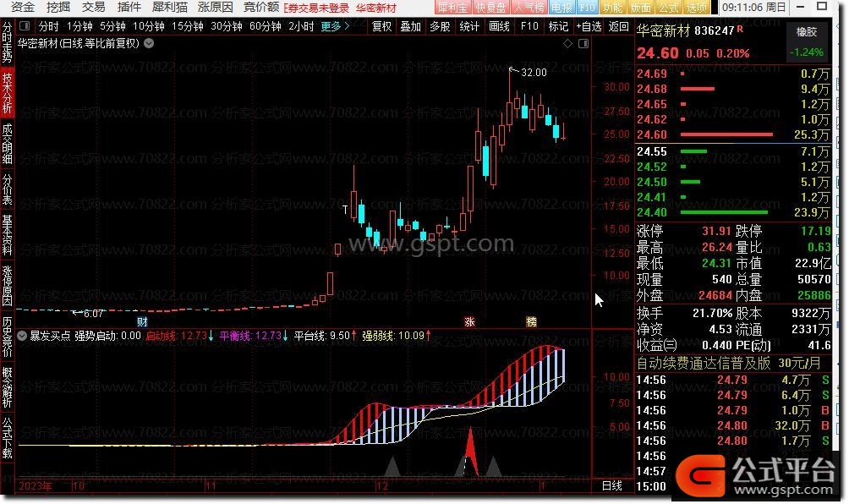Click the diamond icon above the chart

point(567,44)
